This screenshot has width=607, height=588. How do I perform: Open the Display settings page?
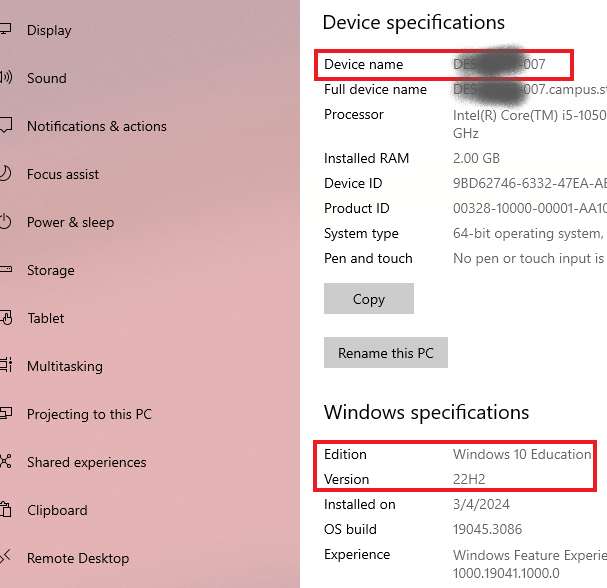49,30
